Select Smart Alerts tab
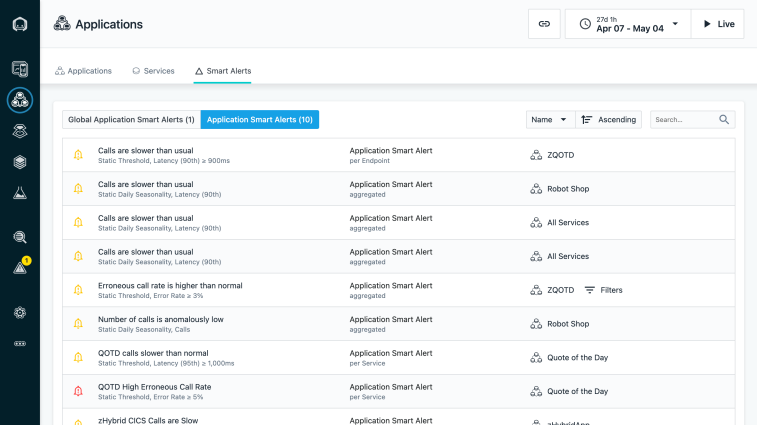This screenshot has width=757, height=425. click(223, 71)
